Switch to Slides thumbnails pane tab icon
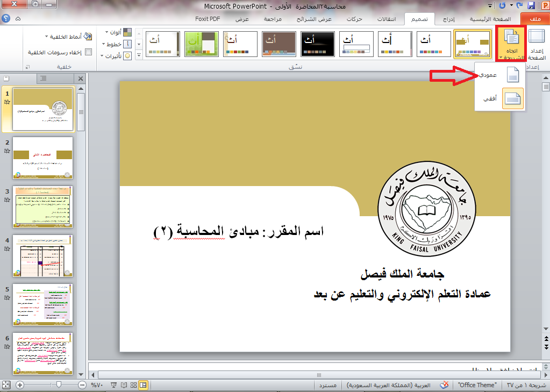The image size is (550, 392). [6, 79]
